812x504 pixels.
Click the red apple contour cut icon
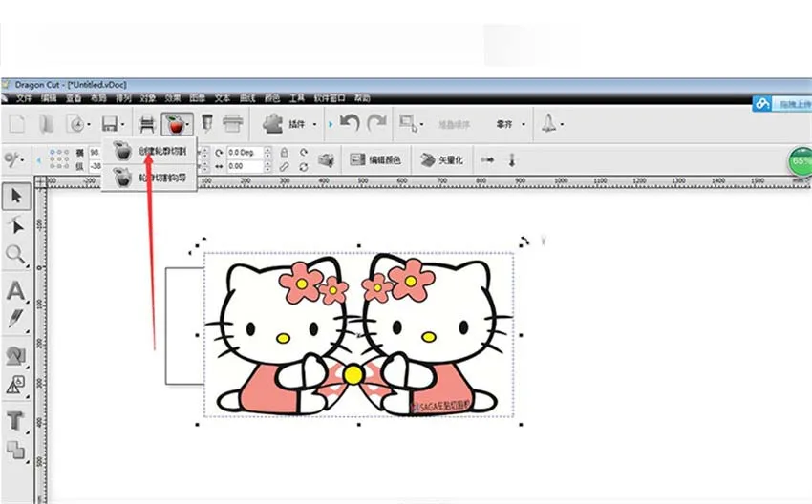(x=175, y=124)
